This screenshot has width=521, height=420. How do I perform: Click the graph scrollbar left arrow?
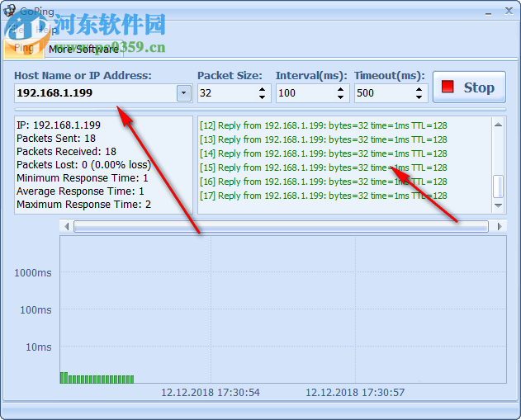66,226
